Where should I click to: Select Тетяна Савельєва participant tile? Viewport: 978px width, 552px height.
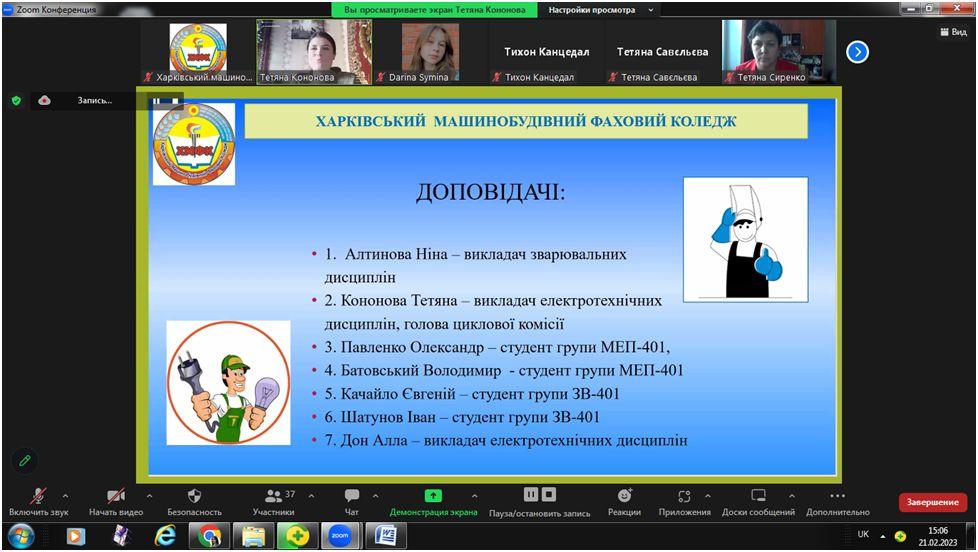[x=662, y=52]
